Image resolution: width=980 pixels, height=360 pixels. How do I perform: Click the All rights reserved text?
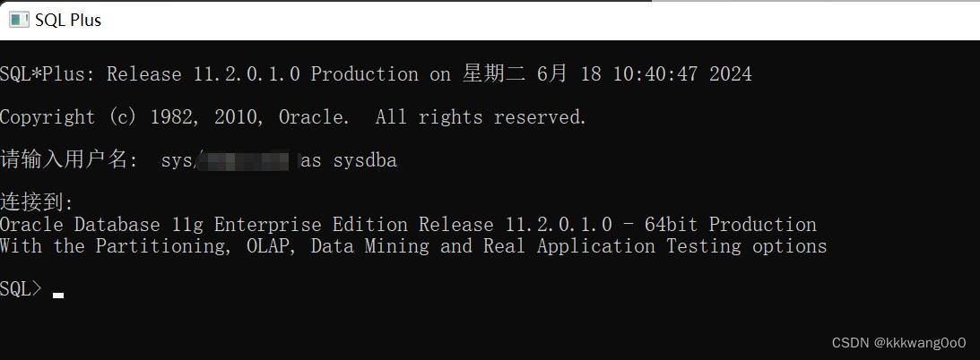tap(481, 117)
